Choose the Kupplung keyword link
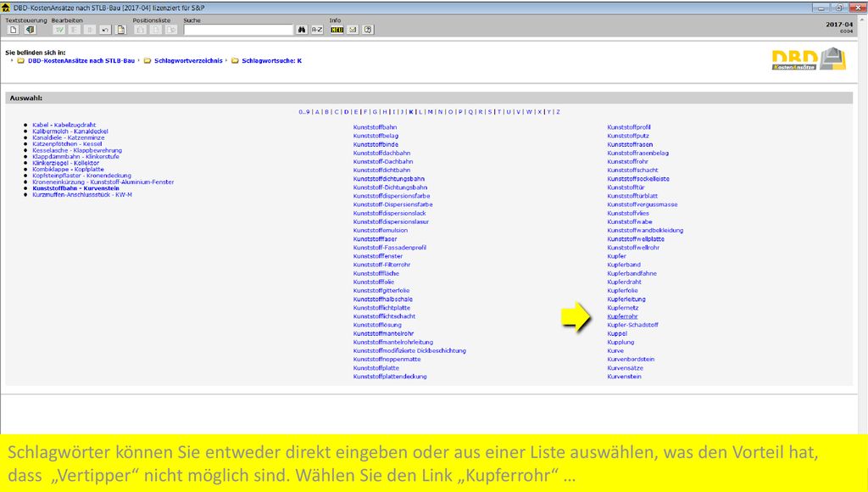868x492 pixels. tap(620, 343)
